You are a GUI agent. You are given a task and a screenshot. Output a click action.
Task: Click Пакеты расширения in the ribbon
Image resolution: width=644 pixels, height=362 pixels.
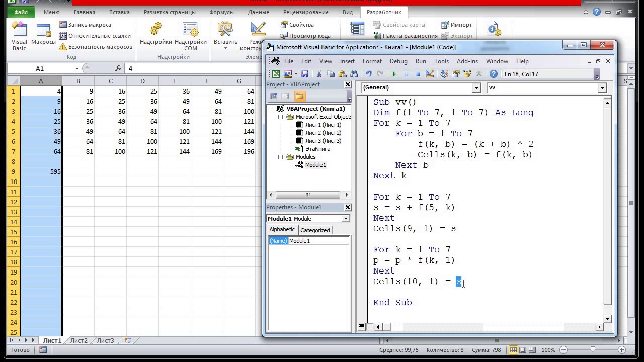pyautogui.click(x=405, y=36)
